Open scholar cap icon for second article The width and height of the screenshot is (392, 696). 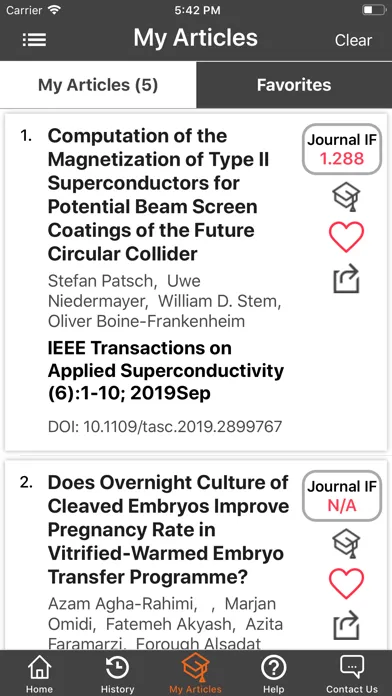346,543
